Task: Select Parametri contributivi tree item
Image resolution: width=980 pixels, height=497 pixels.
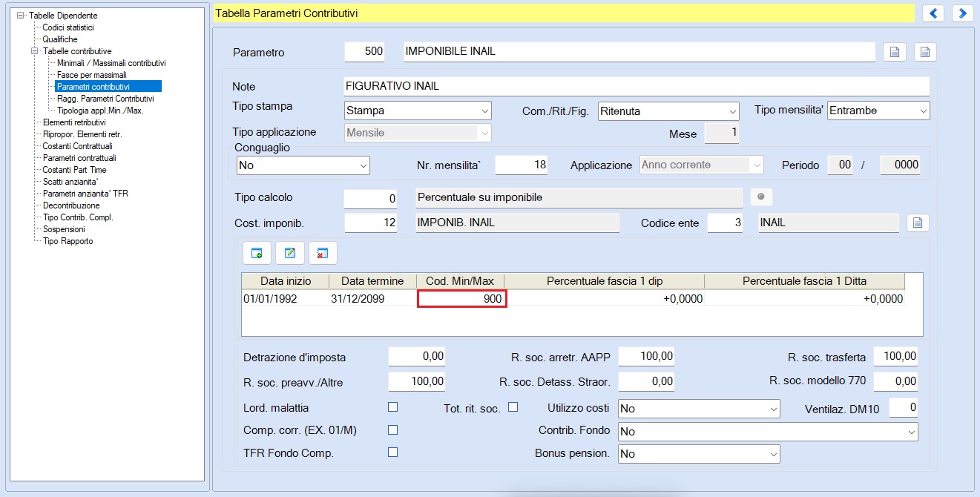Action: [x=108, y=87]
